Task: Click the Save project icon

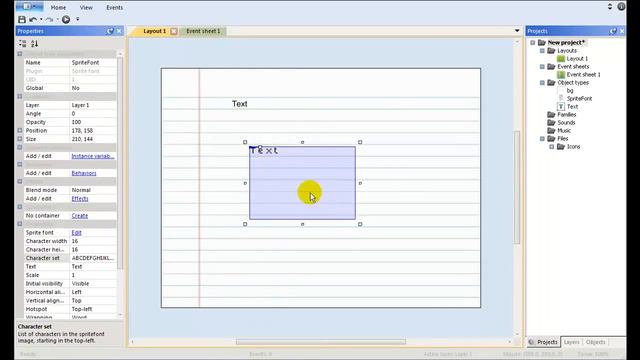Action: (22, 19)
